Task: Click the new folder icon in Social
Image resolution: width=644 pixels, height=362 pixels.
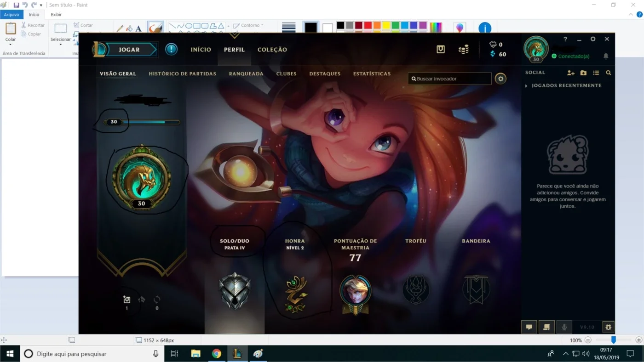Action: (583, 73)
